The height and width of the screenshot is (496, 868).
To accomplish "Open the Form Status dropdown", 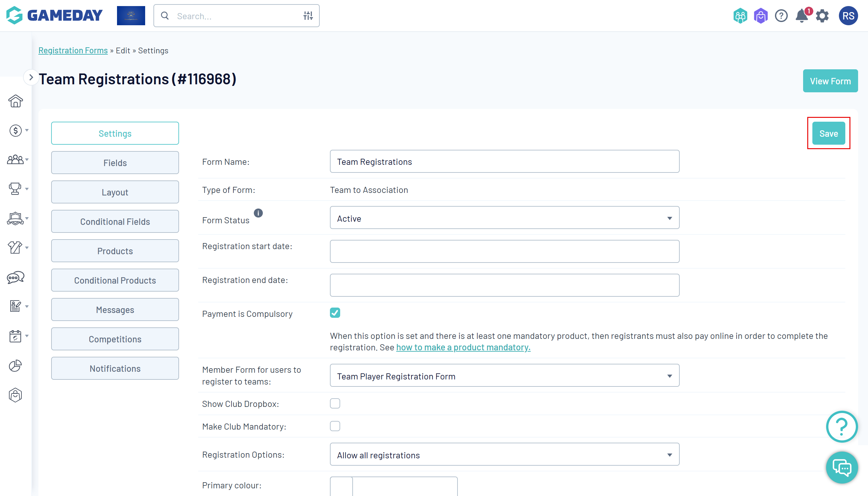I will (x=504, y=218).
